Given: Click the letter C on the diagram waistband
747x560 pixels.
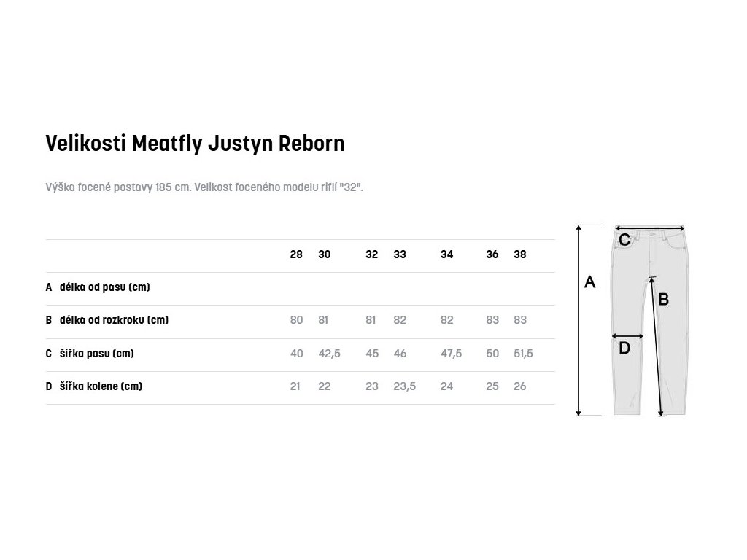Looking at the screenshot, I should click(x=624, y=239).
